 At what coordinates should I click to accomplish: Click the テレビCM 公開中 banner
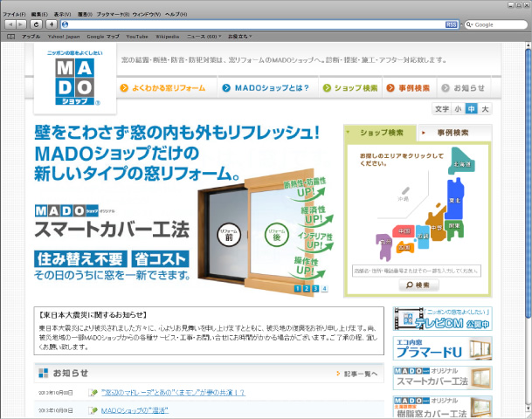pos(442,319)
